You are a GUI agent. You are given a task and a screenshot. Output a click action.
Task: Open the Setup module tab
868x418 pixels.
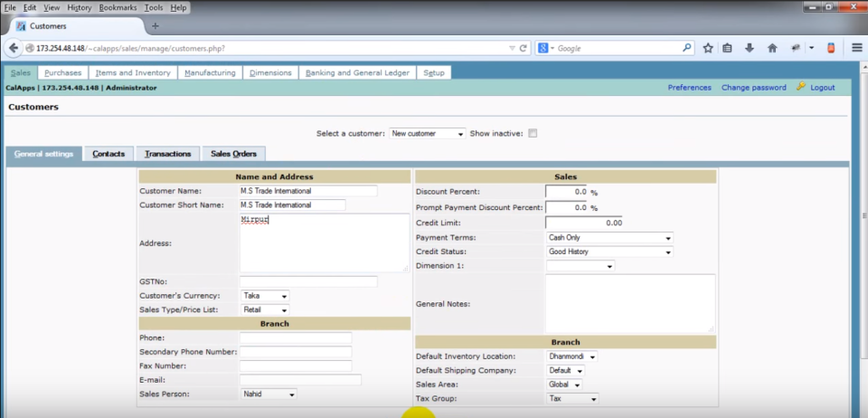pos(434,72)
